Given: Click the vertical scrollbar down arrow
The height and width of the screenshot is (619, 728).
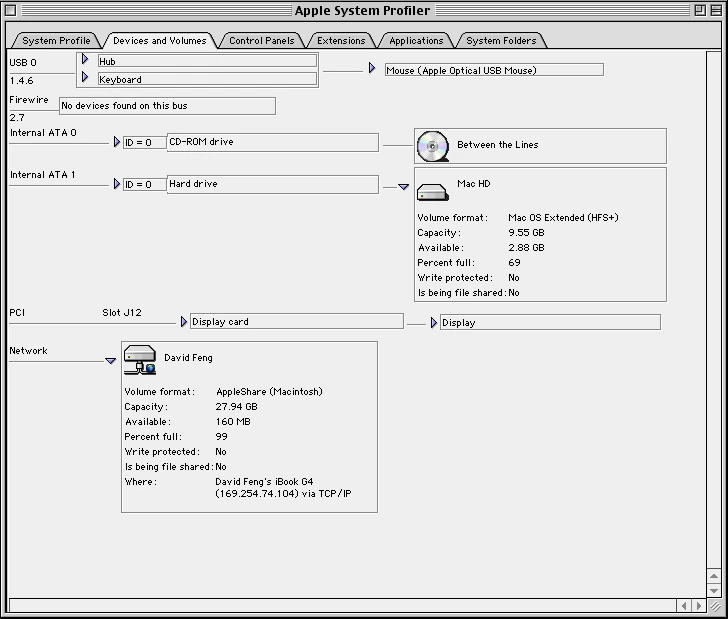Looking at the screenshot, I should click(714, 591).
